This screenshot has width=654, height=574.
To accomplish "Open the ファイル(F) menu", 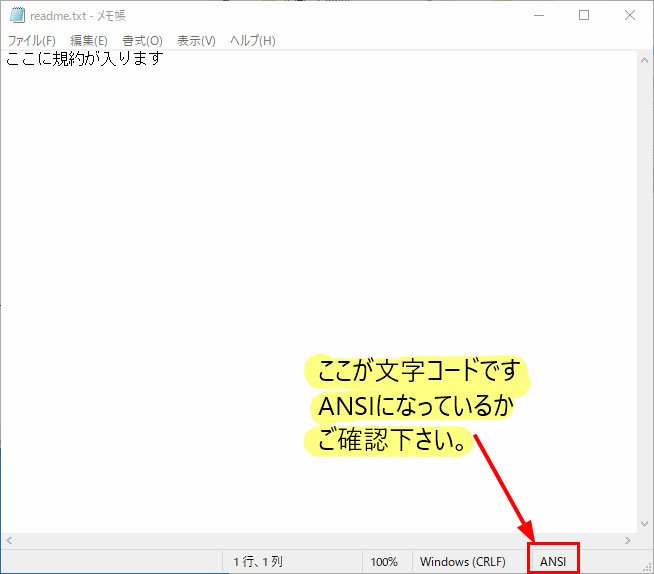I will click(x=32, y=40).
